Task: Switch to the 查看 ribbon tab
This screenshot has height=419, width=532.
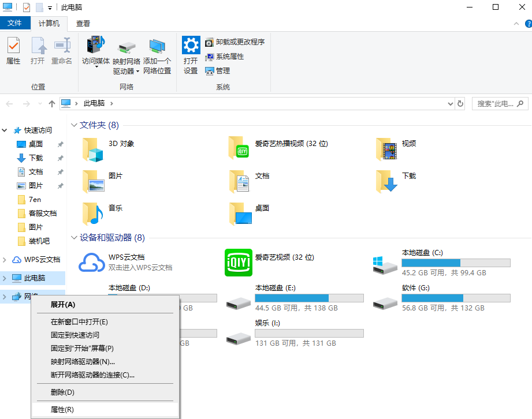Action: (83, 24)
